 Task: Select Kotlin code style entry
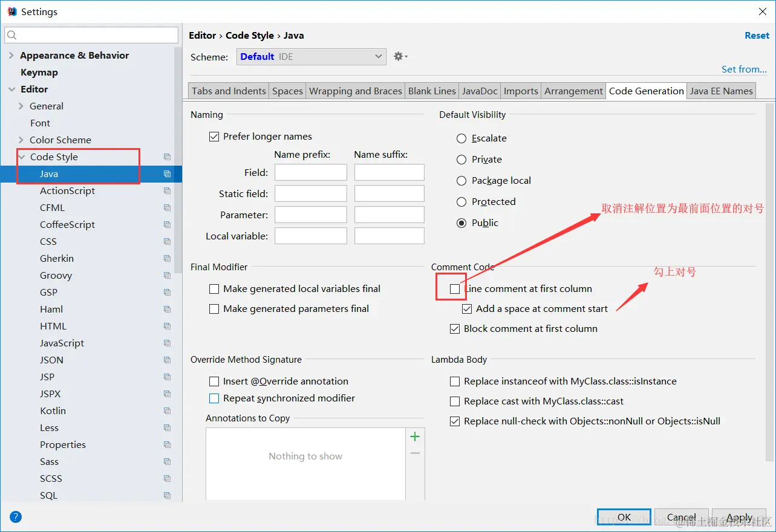53,410
